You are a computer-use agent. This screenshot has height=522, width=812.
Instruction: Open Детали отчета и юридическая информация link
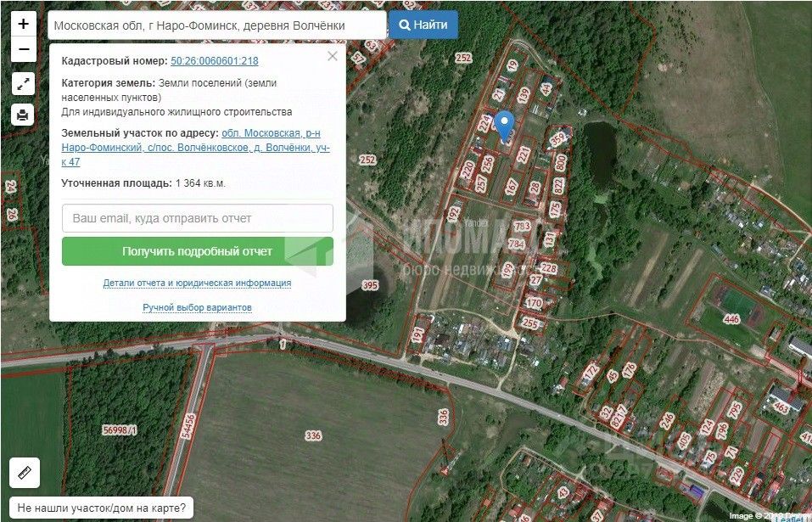[198, 283]
